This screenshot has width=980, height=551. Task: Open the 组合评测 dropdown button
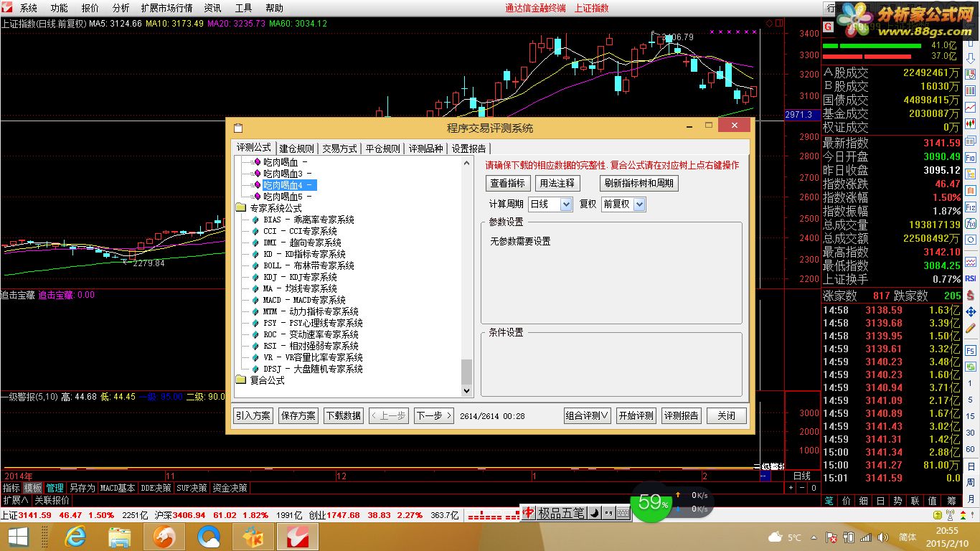(588, 415)
